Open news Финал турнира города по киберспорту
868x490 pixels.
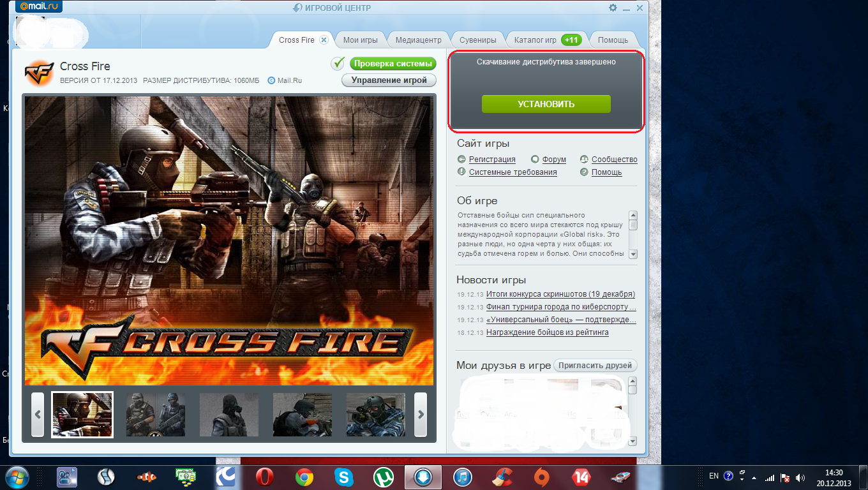tap(561, 307)
